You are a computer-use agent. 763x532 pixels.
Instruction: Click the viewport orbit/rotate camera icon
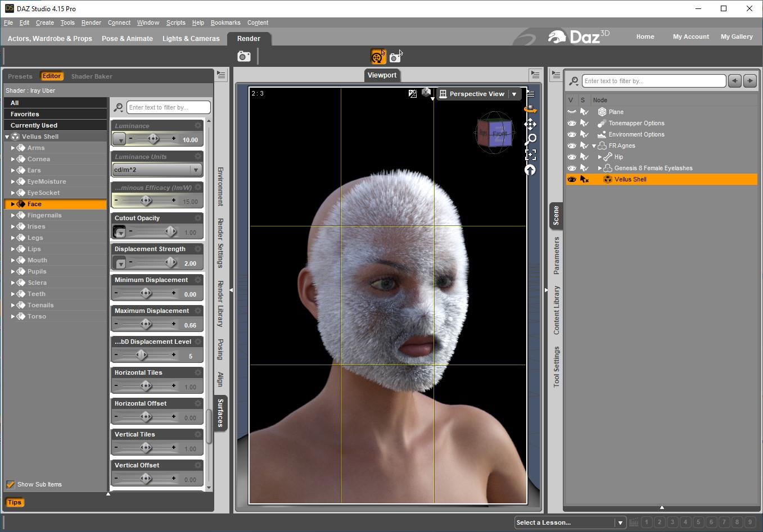pyautogui.click(x=530, y=109)
